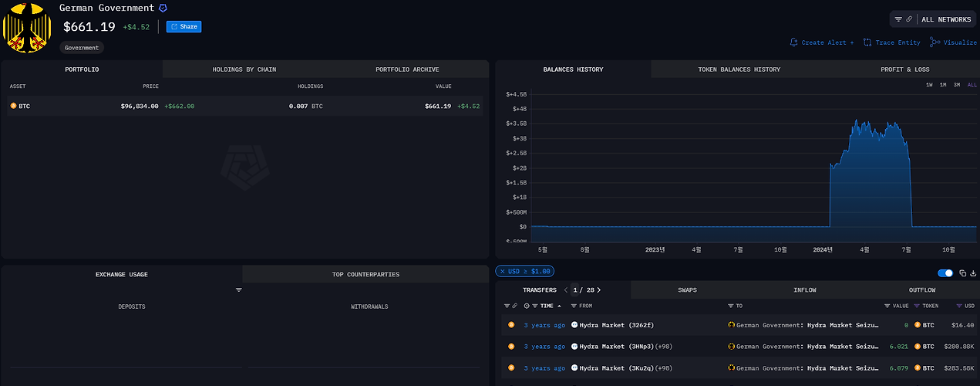This screenshot has width=980, height=386.
Task: Click the $96,834.00 BTC price
Action: 140,106
